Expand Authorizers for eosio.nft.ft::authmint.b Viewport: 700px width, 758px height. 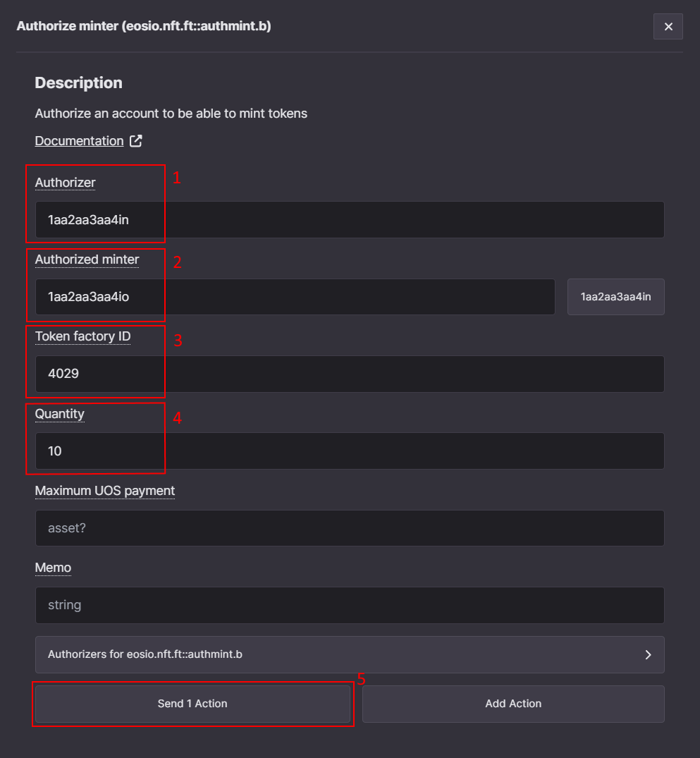coord(350,654)
